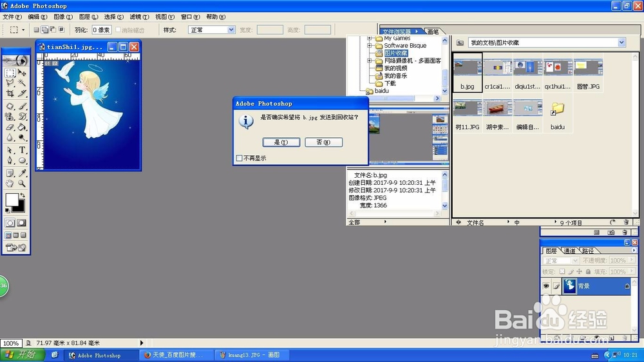Switch to the 路径 tab
644x362 pixels.
(588, 251)
